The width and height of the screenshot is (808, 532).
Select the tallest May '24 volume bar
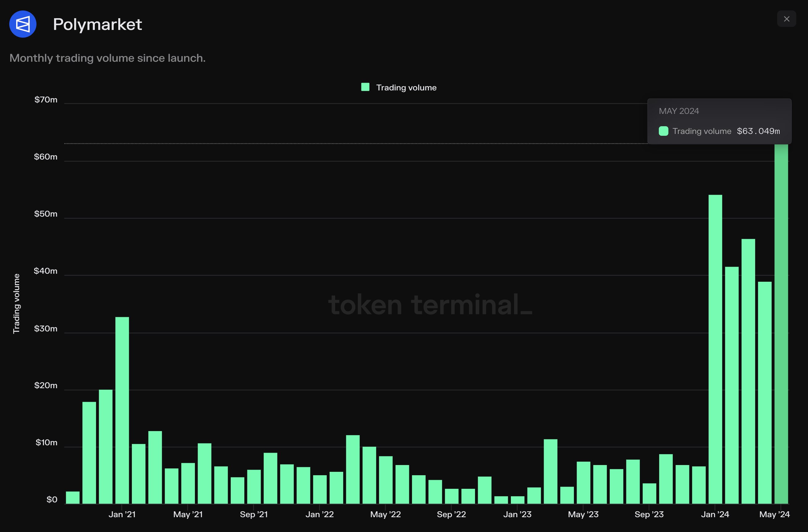point(781,322)
